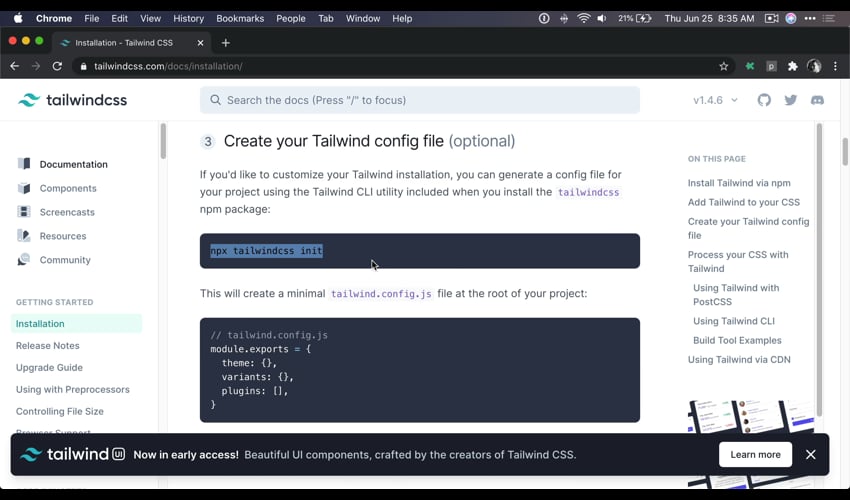The height and width of the screenshot is (500, 850).
Task: Reload the page
Action: pyautogui.click(x=57, y=66)
